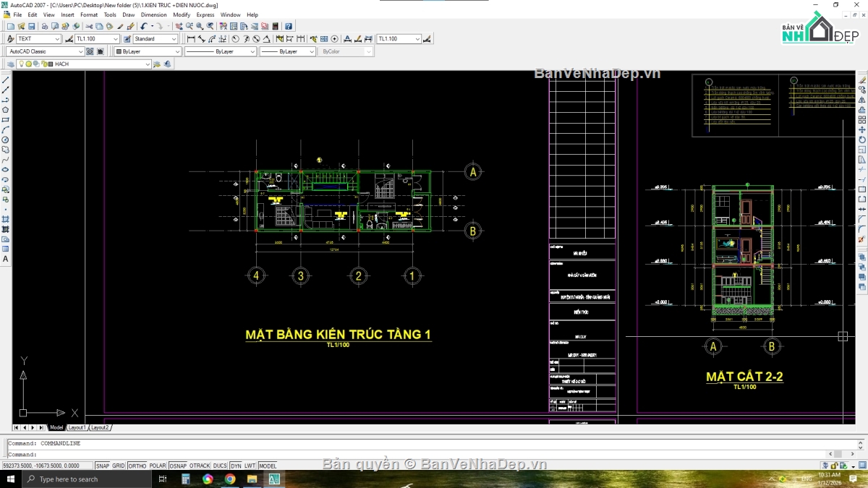Click the Express menu item
This screenshot has width=868, height=488.
(205, 14)
